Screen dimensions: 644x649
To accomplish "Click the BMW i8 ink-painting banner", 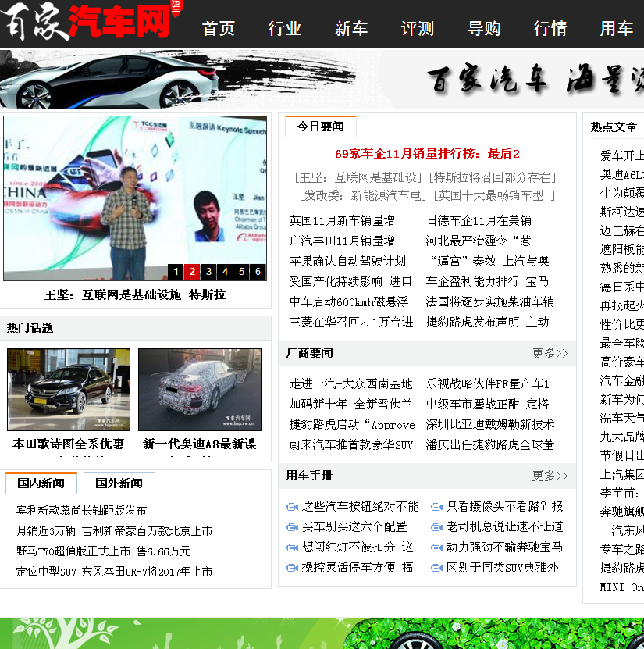I will (322, 78).
